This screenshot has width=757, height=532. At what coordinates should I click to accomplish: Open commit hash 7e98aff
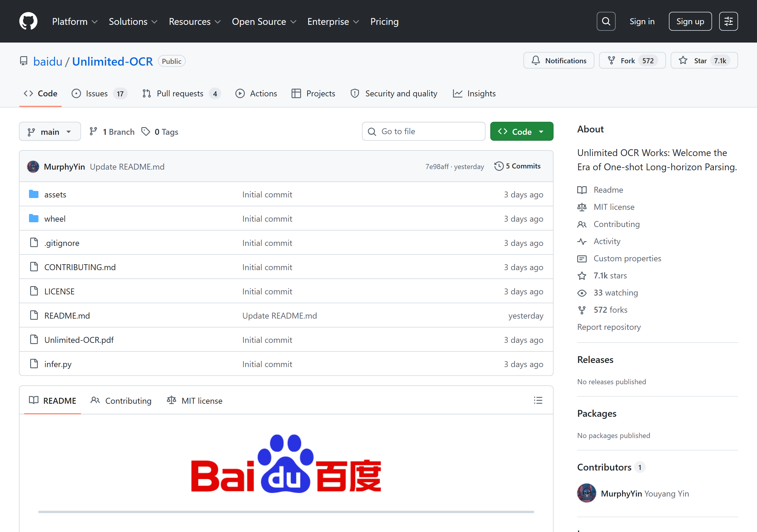(x=436, y=167)
